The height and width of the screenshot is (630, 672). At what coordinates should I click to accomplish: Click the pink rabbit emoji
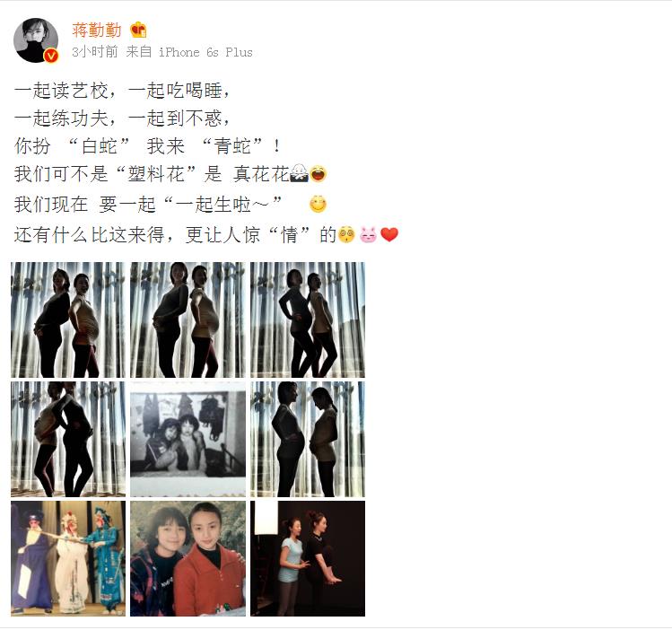(x=368, y=234)
